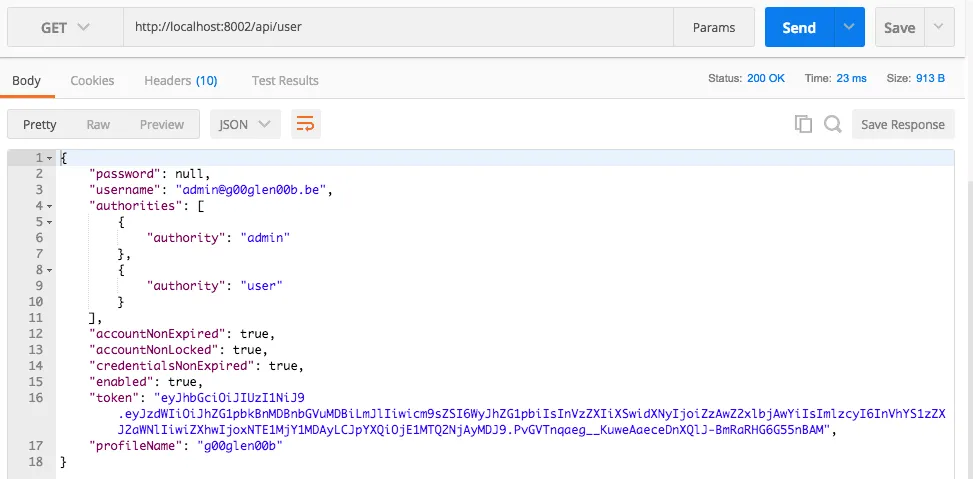The image size is (973, 479).
Task: Open the Headers (10) tab
Action: coord(180,80)
